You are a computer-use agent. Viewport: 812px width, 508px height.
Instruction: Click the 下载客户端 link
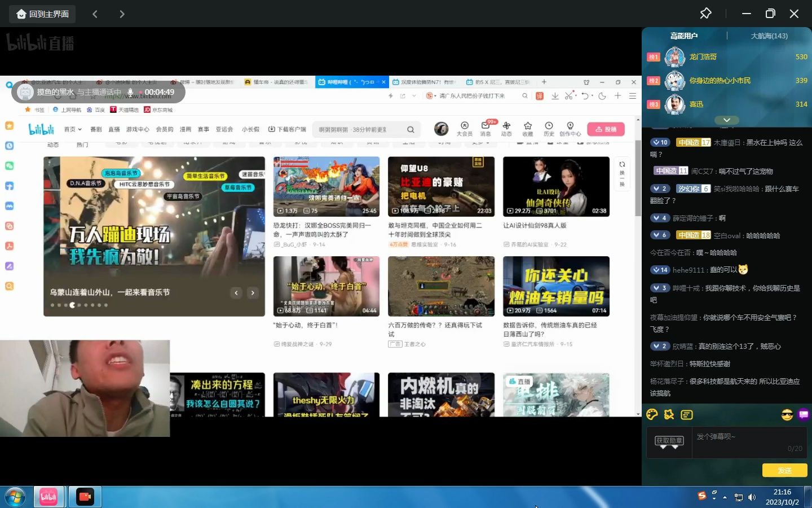[x=287, y=129]
